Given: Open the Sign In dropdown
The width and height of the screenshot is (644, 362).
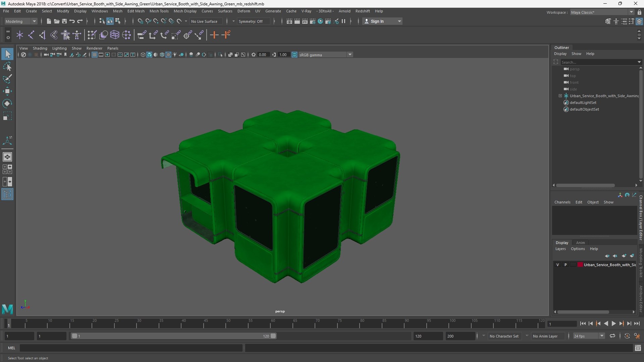Looking at the screenshot, I should [x=382, y=21].
